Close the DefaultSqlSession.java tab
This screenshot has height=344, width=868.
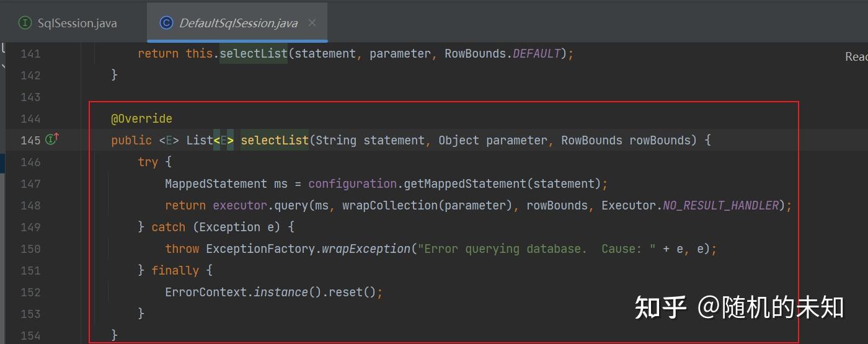coord(312,23)
